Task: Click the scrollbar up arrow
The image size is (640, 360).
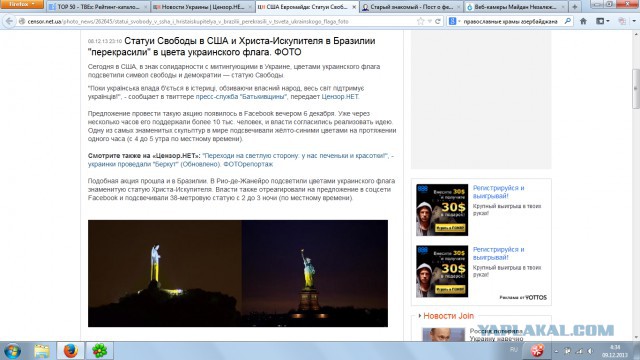Action: (636, 34)
